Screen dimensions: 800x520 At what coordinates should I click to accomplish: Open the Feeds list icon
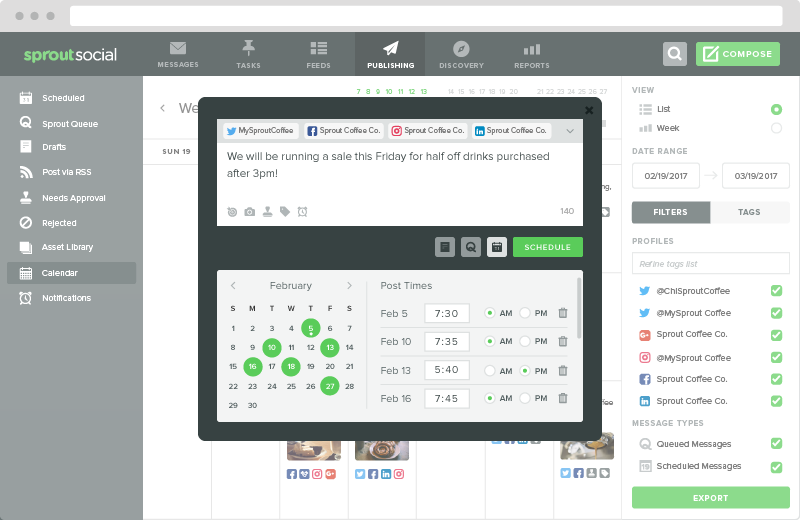[318, 48]
